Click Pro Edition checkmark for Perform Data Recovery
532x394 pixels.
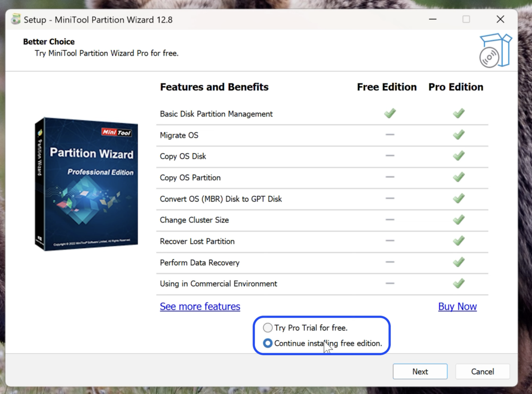pyautogui.click(x=458, y=262)
